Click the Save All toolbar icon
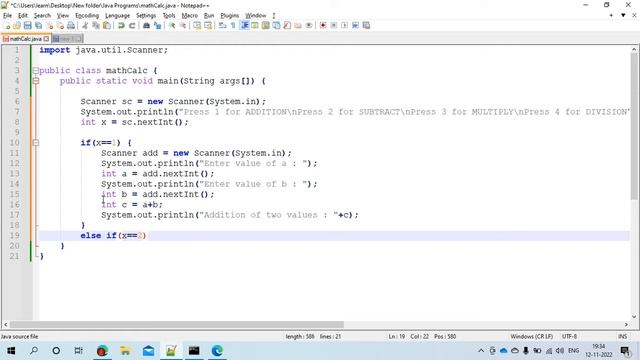 38,25
